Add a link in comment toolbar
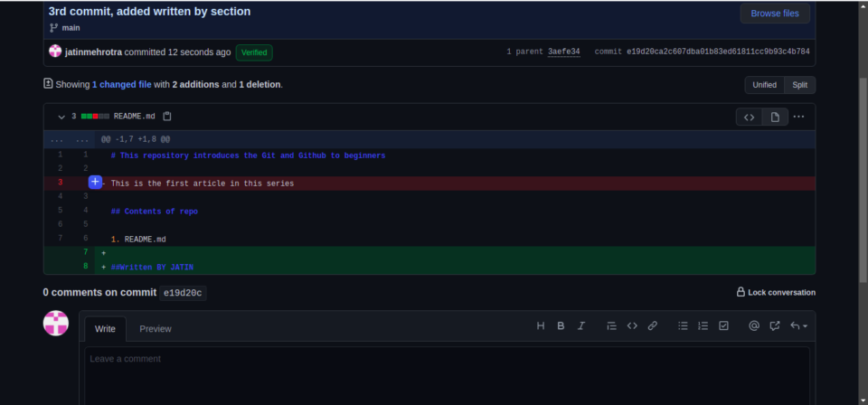 tap(653, 326)
